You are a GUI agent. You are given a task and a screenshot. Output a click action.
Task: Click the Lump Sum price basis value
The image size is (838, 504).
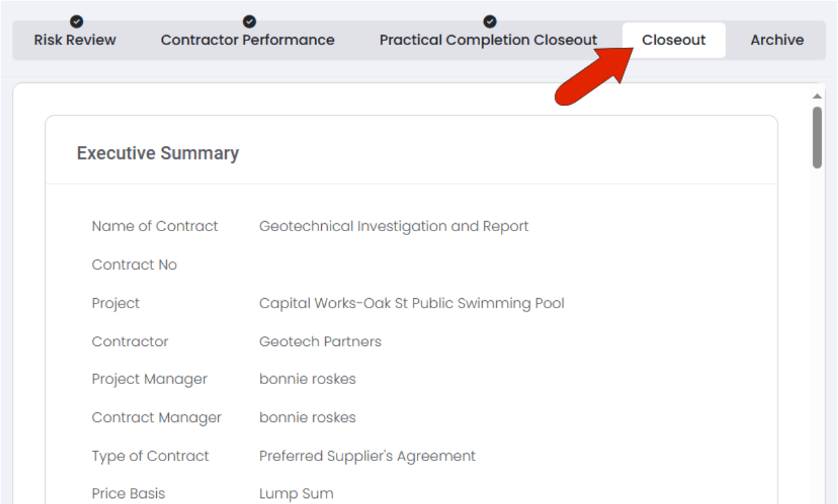(296, 495)
